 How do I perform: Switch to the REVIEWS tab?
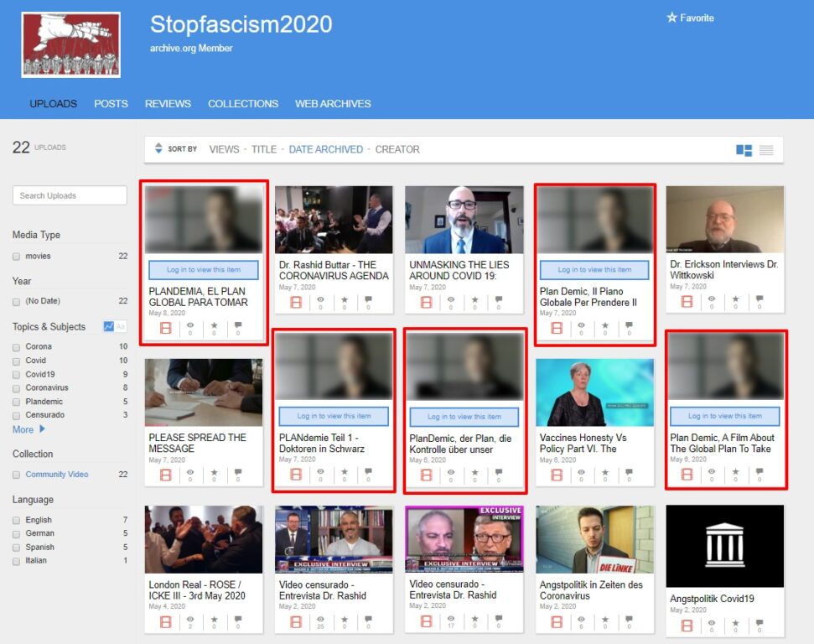tap(168, 103)
